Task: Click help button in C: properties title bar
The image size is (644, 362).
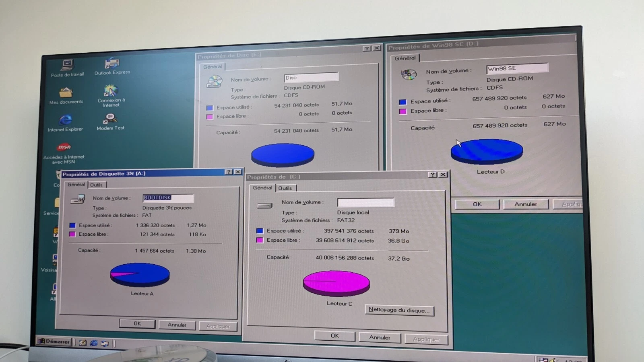Action: point(433,174)
